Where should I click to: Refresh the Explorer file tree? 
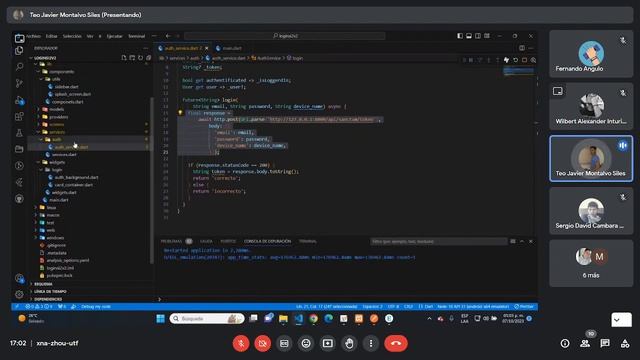140,58
